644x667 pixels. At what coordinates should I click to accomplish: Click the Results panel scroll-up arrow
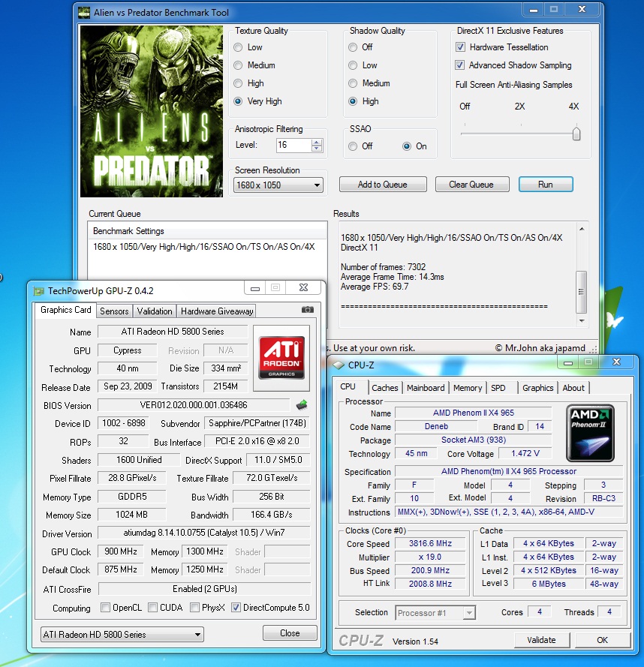[582, 230]
